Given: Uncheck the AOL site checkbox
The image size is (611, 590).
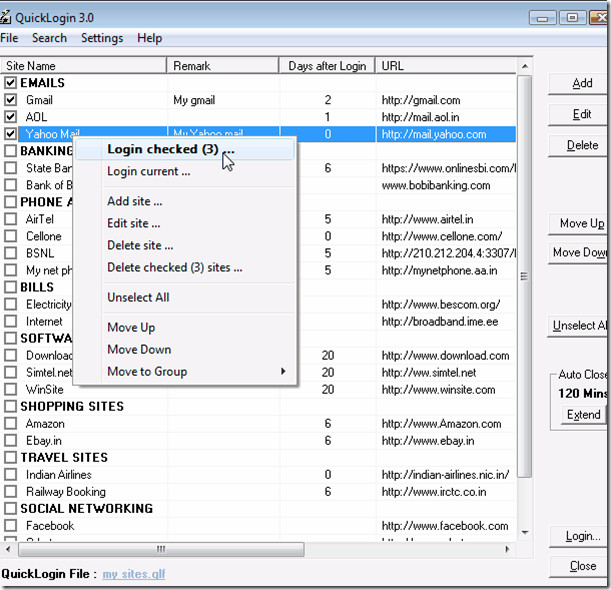Looking at the screenshot, I should point(11,117).
